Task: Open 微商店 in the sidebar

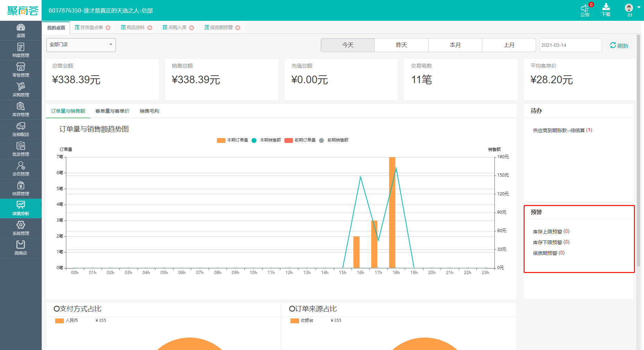Action: coord(21,248)
